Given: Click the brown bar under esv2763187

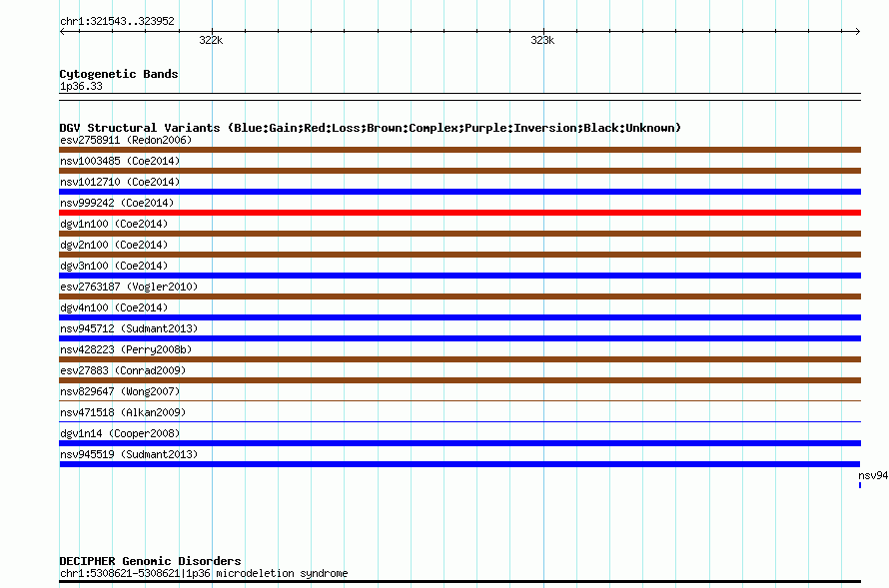Looking at the screenshot, I should point(459,296).
